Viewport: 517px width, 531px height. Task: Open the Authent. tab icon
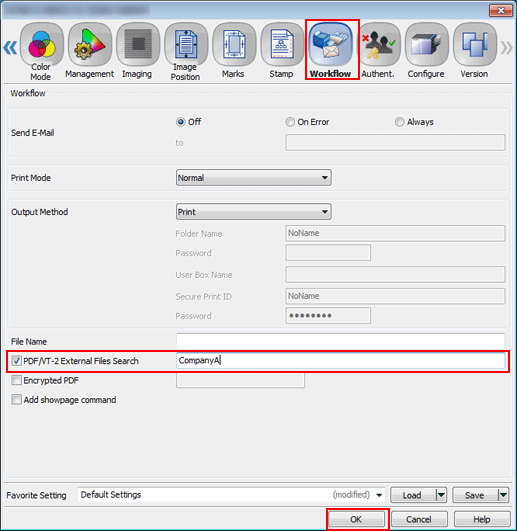pyautogui.click(x=379, y=45)
